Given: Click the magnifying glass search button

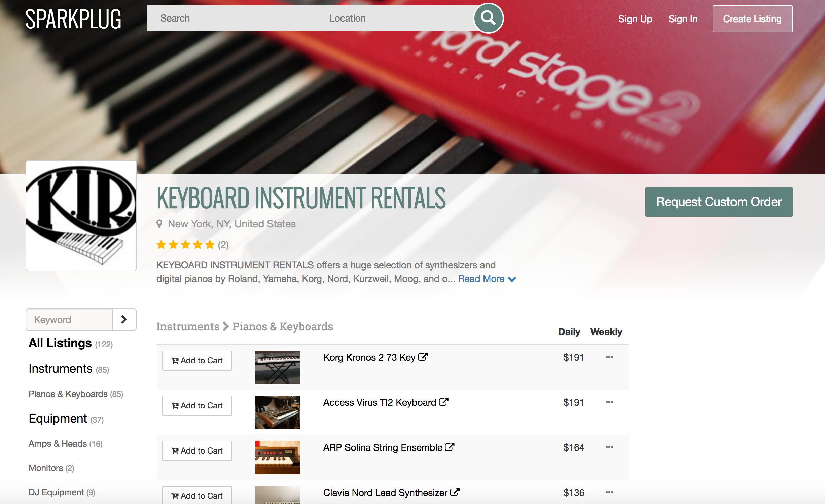Looking at the screenshot, I should (488, 18).
